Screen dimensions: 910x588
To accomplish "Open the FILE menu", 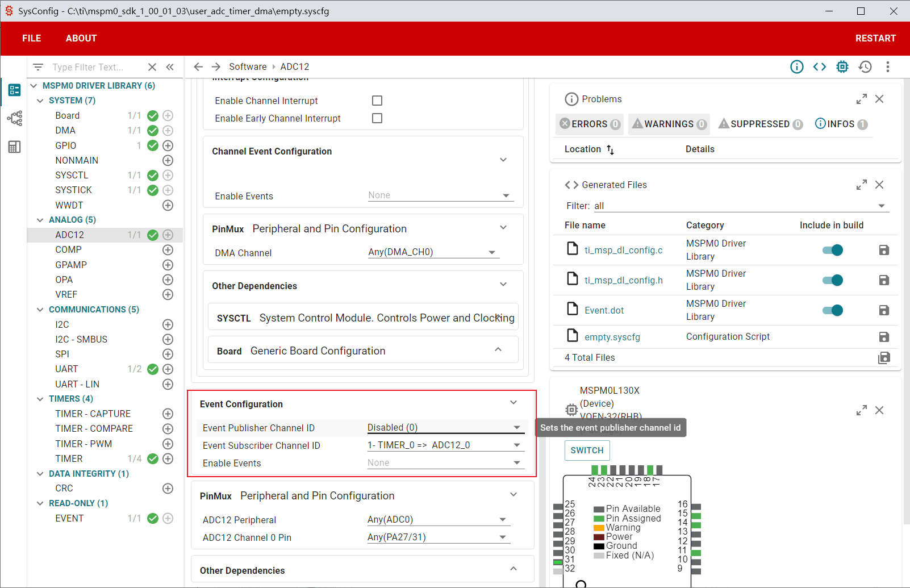I will pos(32,38).
